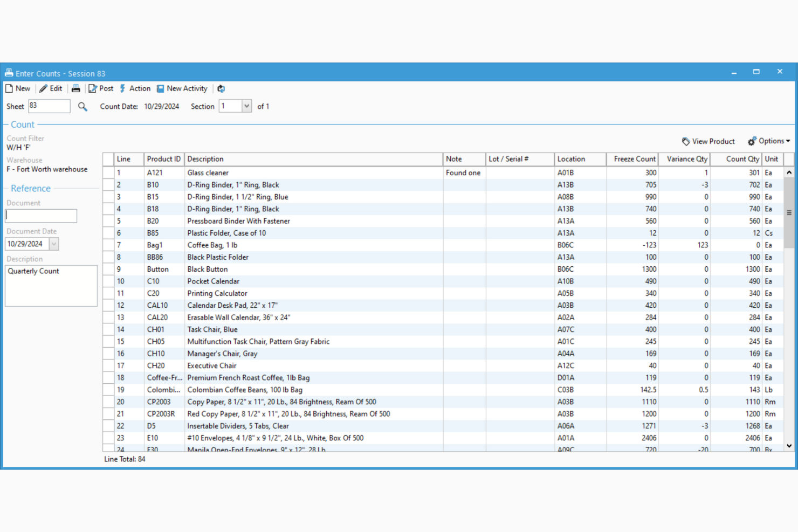Viewport: 798px width, 532px height.
Task: Search sheets using the magnifier icon
Action: (82, 106)
